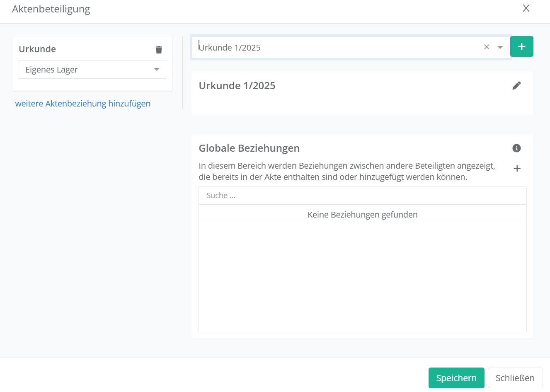Select the Urkunde 1/2025 card heading

[237, 86]
